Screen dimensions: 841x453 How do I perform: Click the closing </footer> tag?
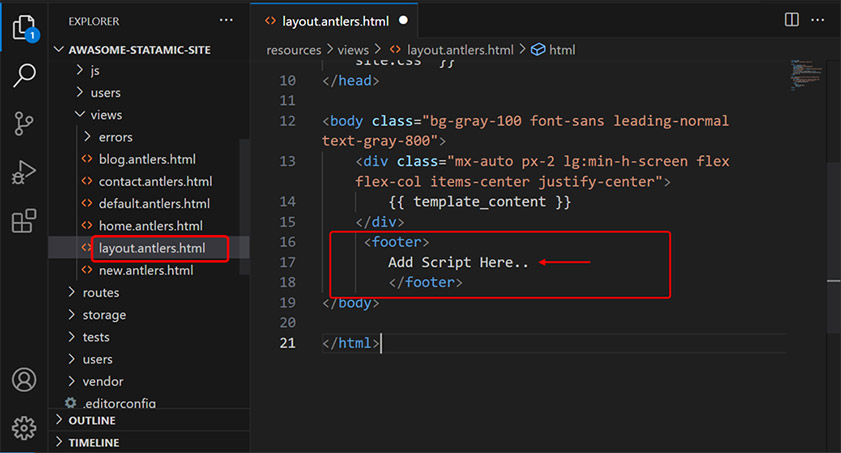coord(425,282)
